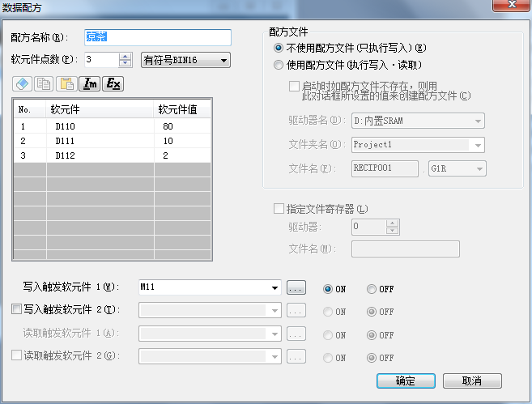The image size is (532, 404).
Task: Click the 取消 button
Action: [x=472, y=381]
